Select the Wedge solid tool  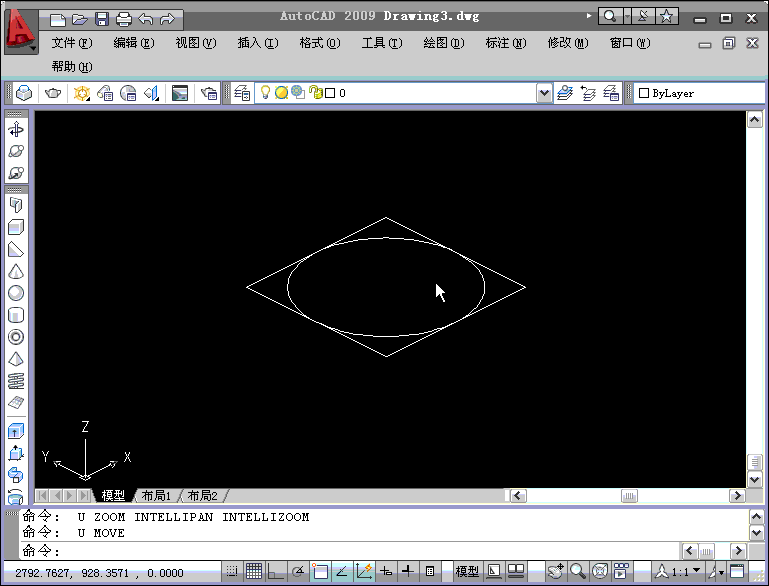pos(16,250)
